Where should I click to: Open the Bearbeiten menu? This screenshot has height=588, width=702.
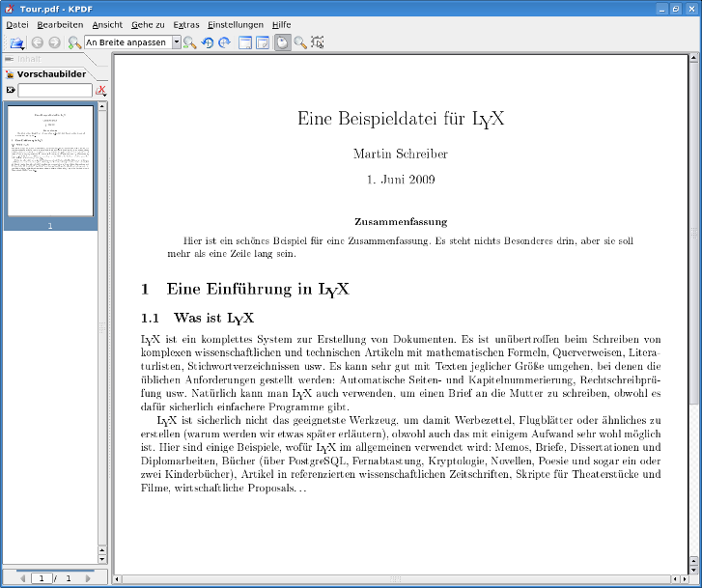60,25
